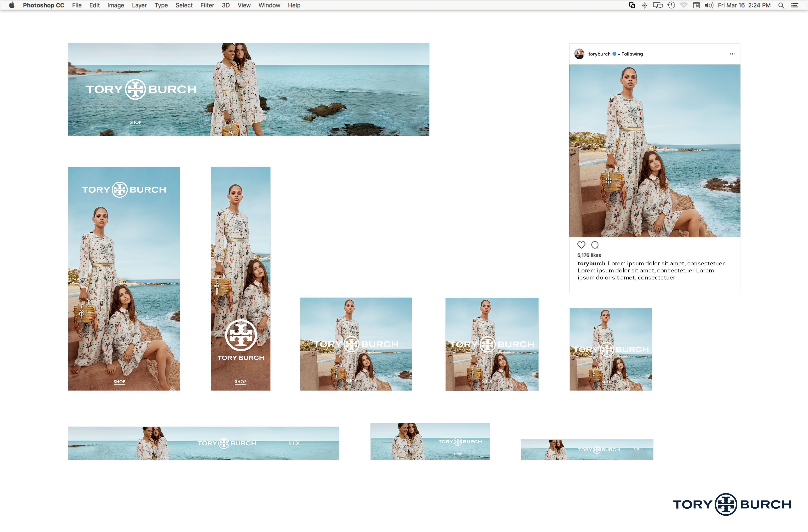Click SHOP link on large ocean banner
The image size is (808, 532).
click(x=135, y=122)
